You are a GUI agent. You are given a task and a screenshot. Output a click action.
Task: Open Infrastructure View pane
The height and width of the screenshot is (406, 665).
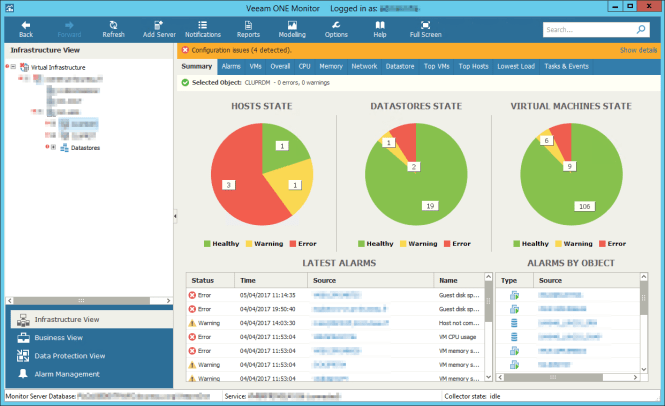92,319
